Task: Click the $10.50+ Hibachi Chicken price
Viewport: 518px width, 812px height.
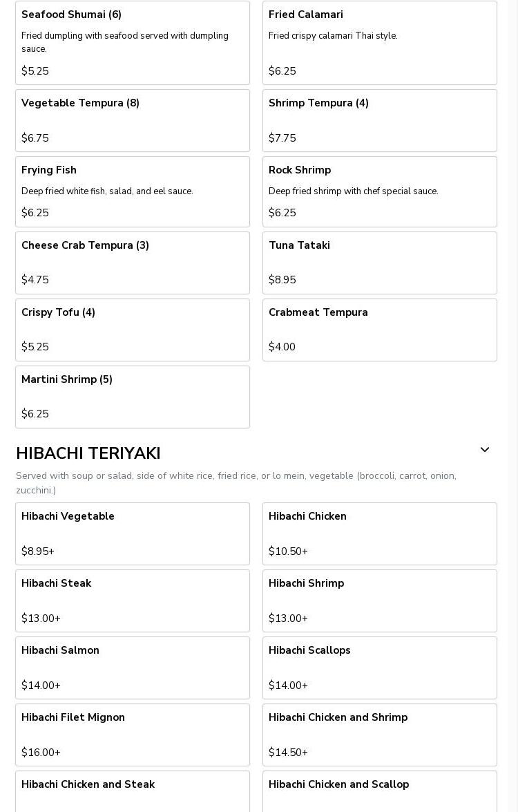Action: (288, 551)
